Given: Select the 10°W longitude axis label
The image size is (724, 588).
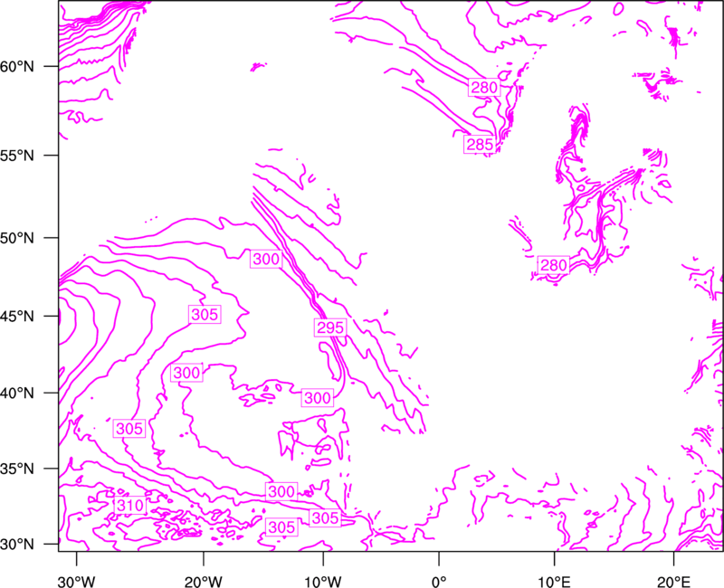Looking at the screenshot, I should click(x=323, y=582).
